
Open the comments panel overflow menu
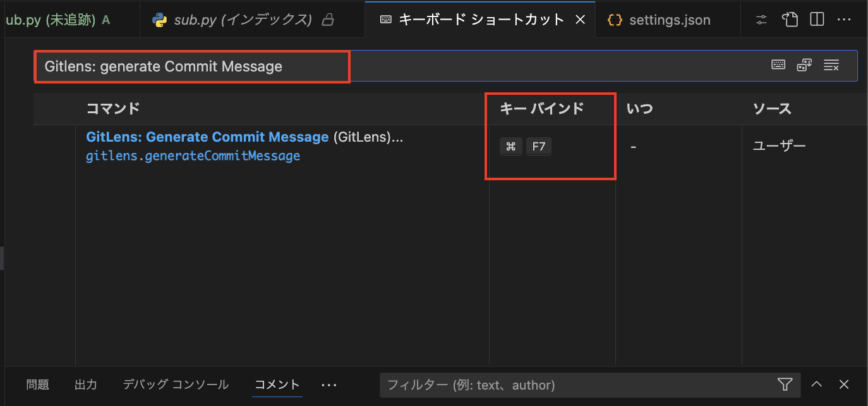(x=329, y=384)
